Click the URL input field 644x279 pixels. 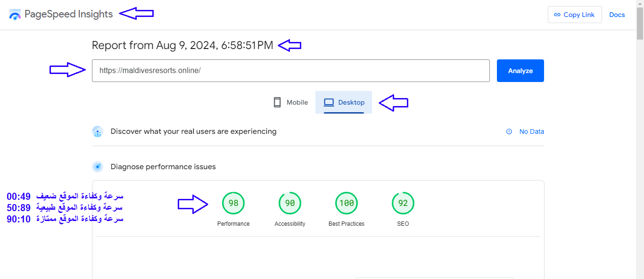tap(290, 71)
